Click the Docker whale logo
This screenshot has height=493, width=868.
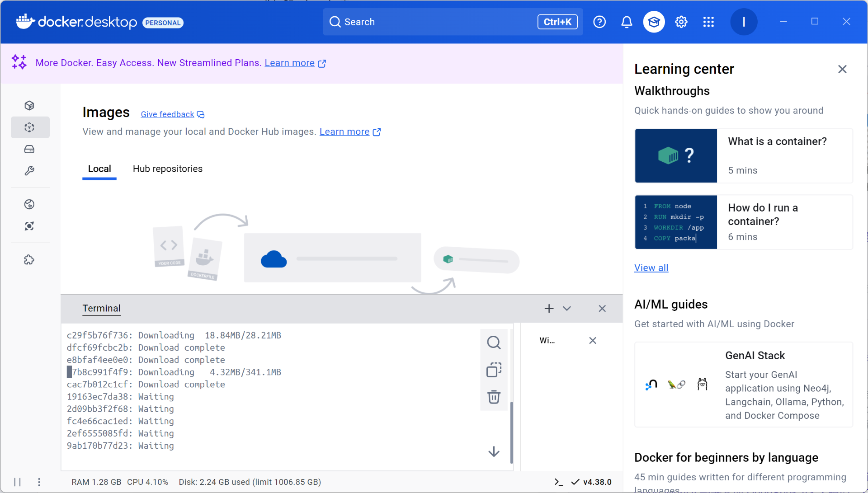pyautogui.click(x=25, y=21)
